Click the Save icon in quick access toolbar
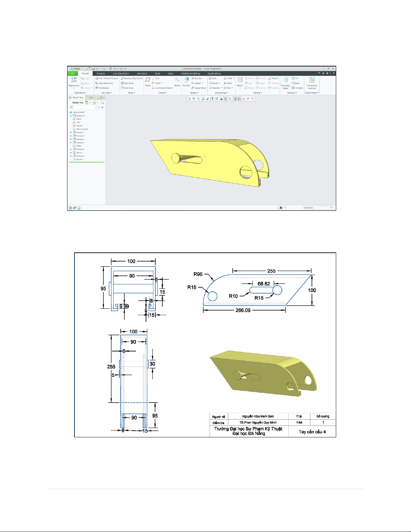The image size is (411, 532). [93, 68]
